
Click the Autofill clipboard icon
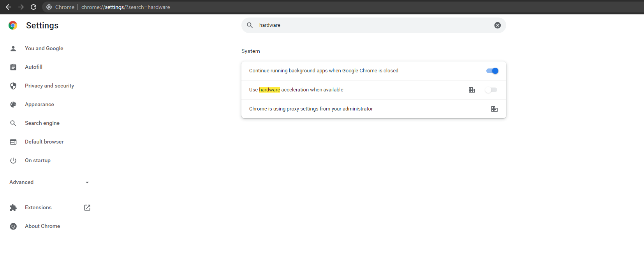coord(13,67)
